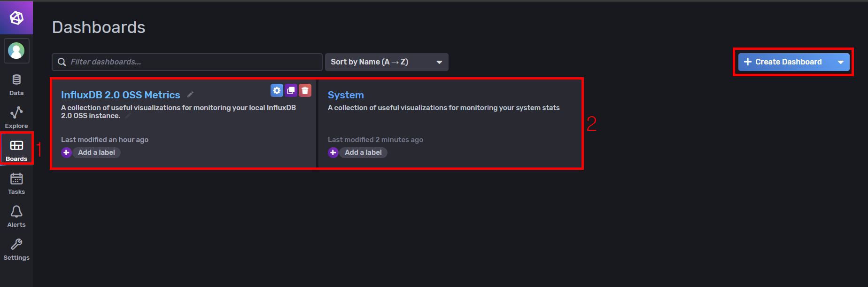Open the Sort by Name dropdown
868x287 pixels.
tap(387, 62)
